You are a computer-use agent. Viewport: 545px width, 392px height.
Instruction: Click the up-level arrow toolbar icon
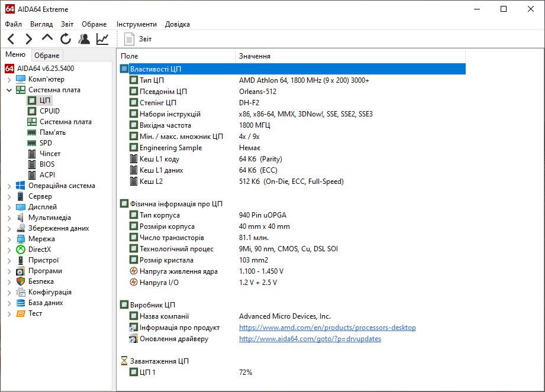47,37
